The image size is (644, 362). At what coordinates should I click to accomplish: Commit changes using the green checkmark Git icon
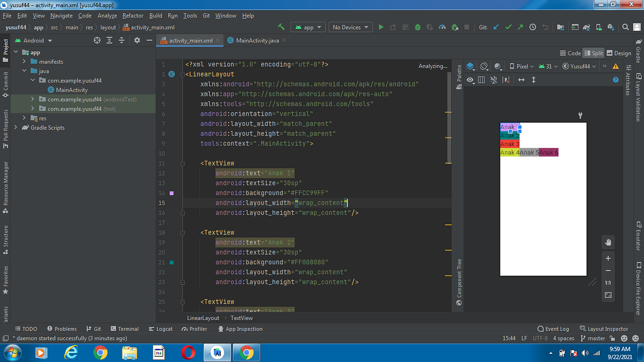[x=508, y=27]
